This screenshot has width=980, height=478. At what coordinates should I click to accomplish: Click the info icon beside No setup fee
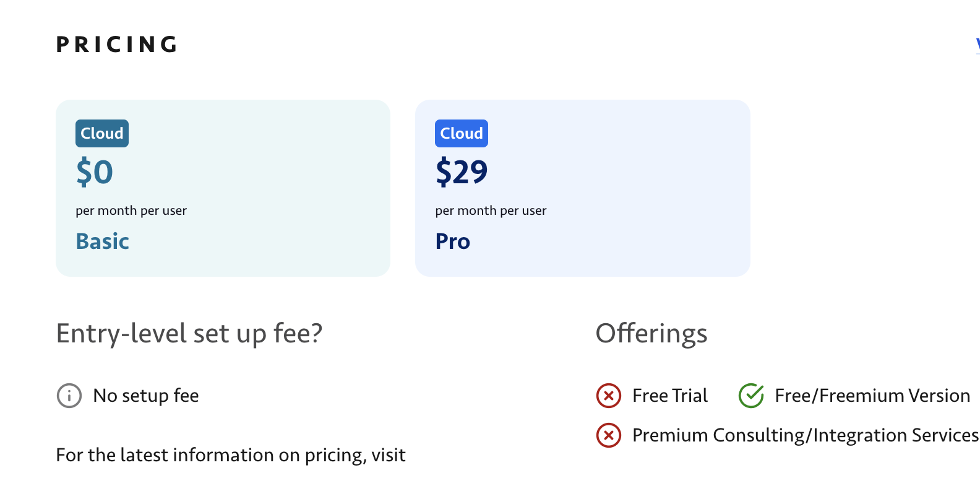69,396
